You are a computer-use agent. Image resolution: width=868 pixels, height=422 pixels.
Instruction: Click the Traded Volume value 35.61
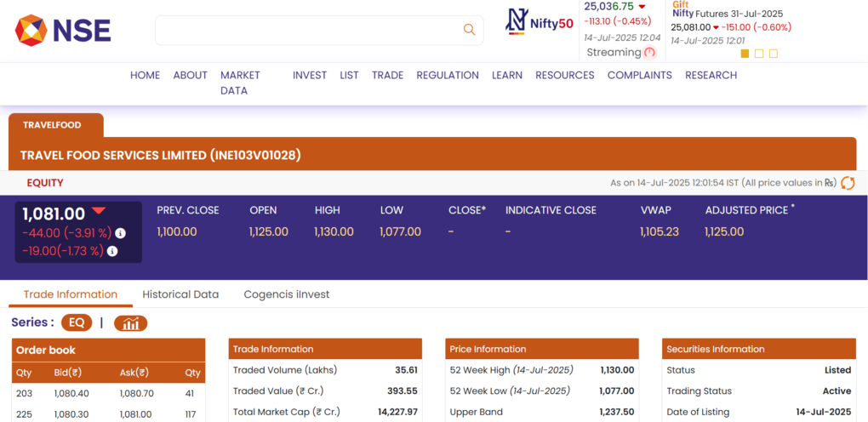pyautogui.click(x=406, y=370)
